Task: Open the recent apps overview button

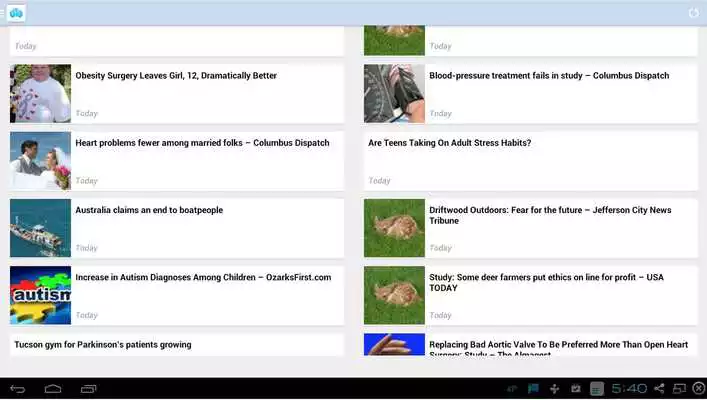Action: [x=89, y=388]
